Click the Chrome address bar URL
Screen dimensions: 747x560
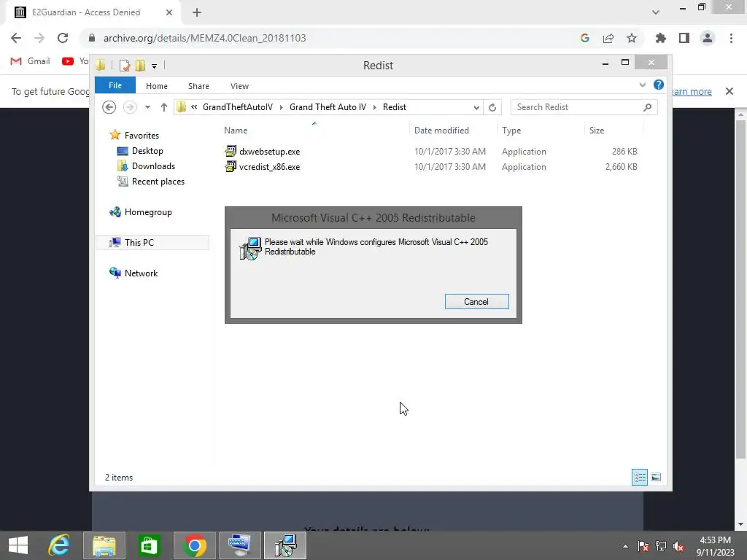[205, 38]
